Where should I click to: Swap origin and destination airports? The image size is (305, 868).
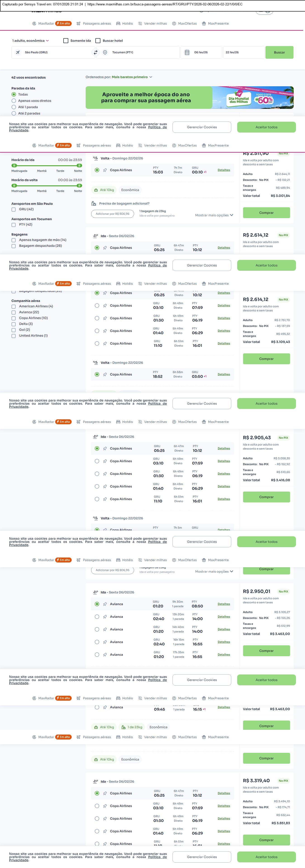tap(95, 52)
